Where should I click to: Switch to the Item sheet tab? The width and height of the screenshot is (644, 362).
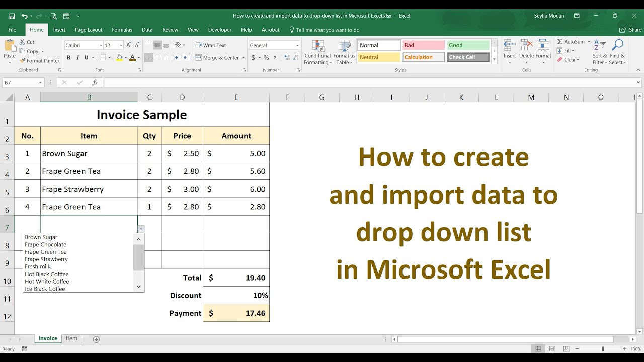71,338
